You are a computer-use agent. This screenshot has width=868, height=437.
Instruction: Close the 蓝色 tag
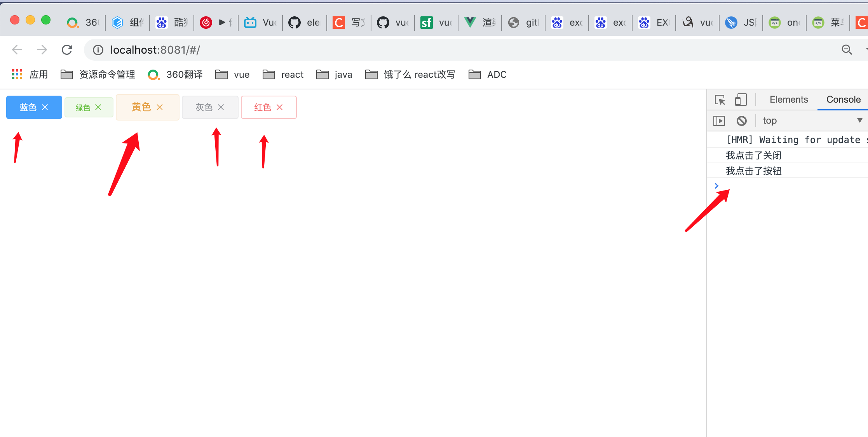pyautogui.click(x=45, y=107)
